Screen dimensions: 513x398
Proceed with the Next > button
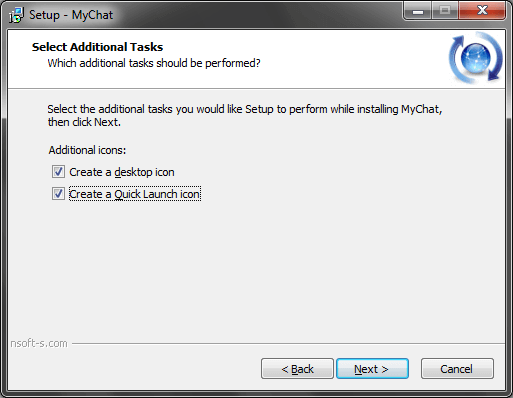pos(372,369)
